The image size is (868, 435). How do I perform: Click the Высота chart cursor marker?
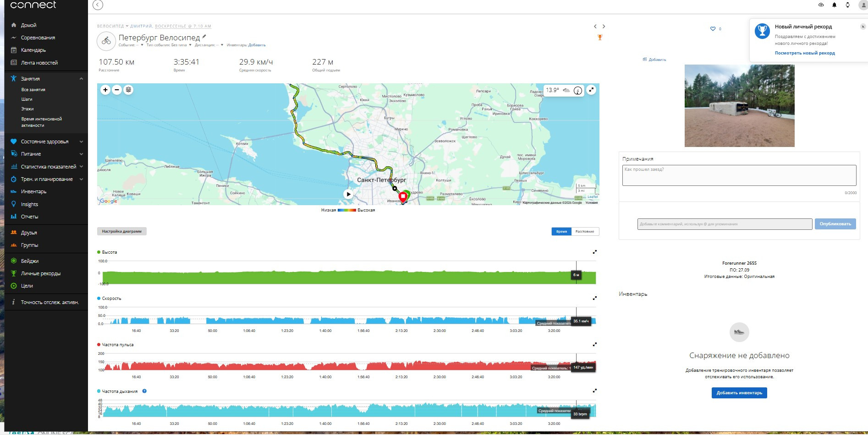click(x=577, y=275)
